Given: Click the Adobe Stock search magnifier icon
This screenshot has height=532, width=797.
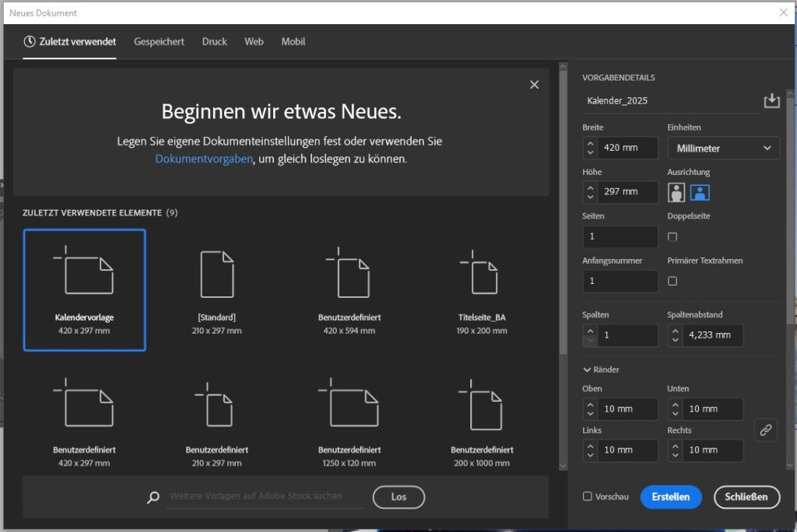Looking at the screenshot, I should click(153, 497).
